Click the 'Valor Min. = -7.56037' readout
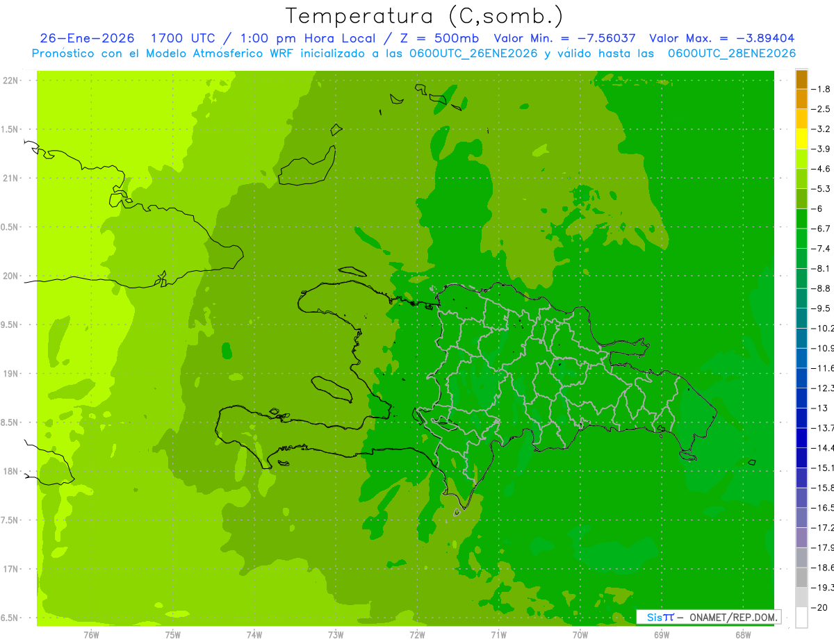 point(564,38)
